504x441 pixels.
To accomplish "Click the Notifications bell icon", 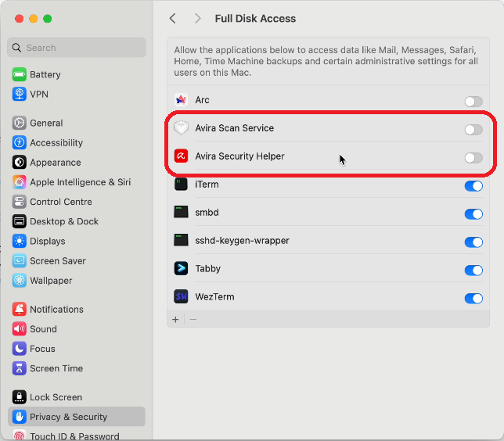I will click(20, 310).
